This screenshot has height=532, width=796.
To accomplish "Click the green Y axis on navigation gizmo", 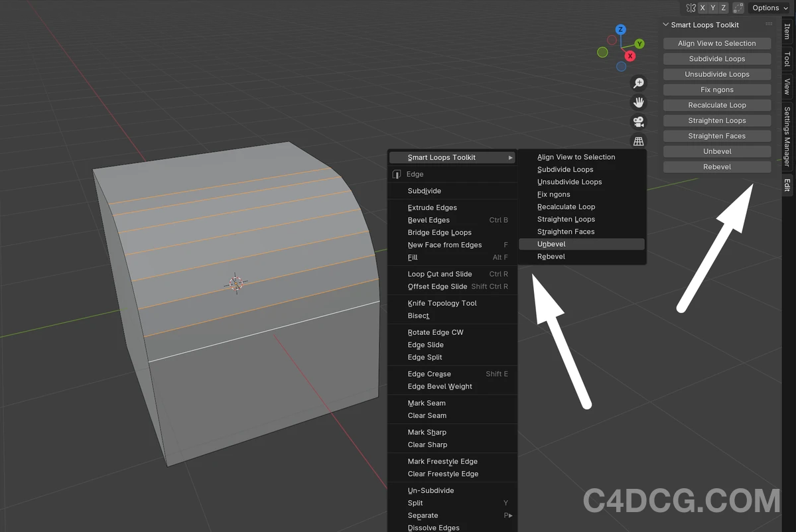I will [639, 42].
